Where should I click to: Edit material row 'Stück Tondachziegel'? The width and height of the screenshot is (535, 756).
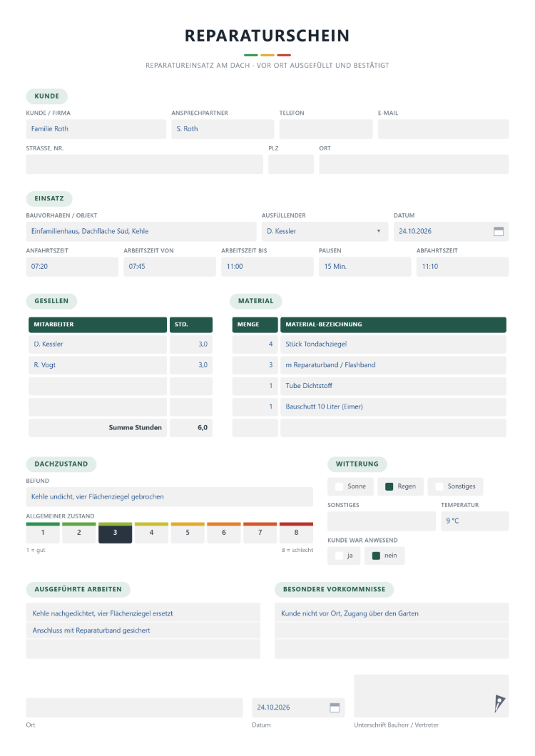pyautogui.click(x=393, y=344)
